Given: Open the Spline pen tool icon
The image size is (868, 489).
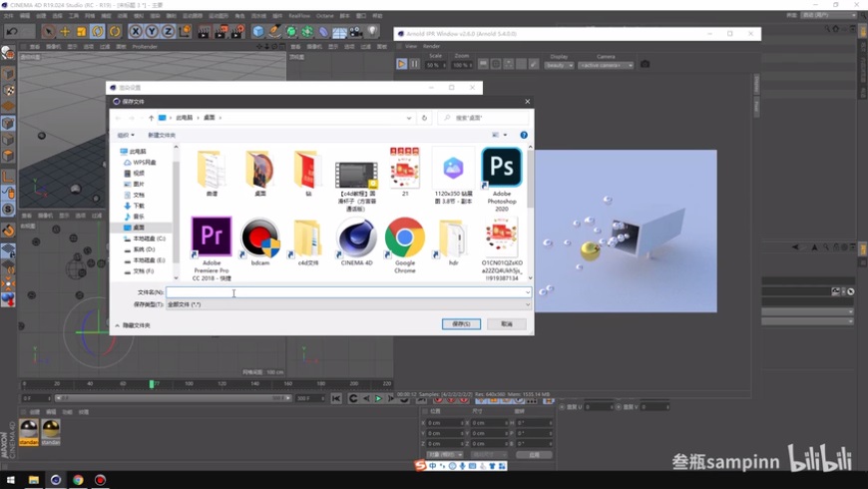Looking at the screenshot, I should pyautogui.click(x=274, y=32).
